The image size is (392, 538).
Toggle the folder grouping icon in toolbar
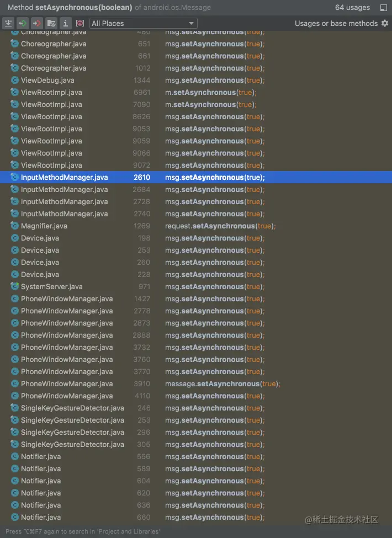click(51, 23)
